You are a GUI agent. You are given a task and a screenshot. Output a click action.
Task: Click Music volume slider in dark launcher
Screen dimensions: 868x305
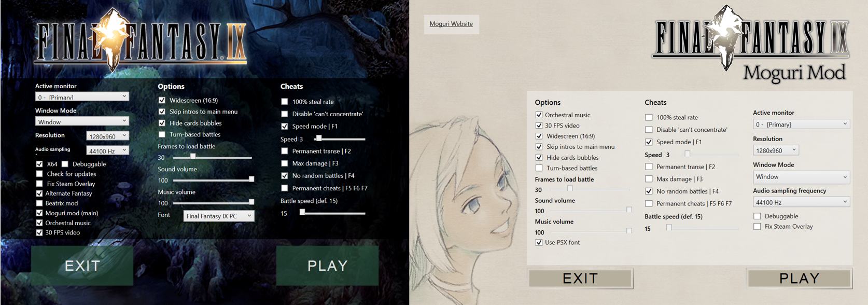tap(213, 202)
